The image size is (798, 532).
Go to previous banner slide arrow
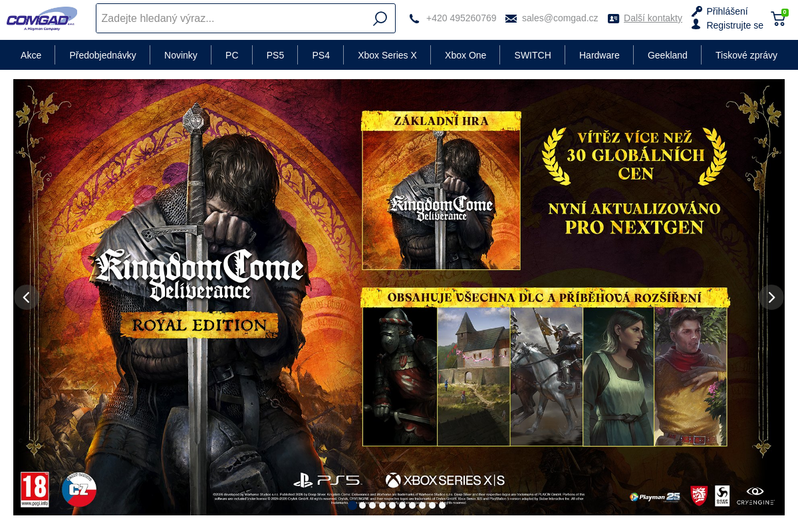[x=27, y=297]
